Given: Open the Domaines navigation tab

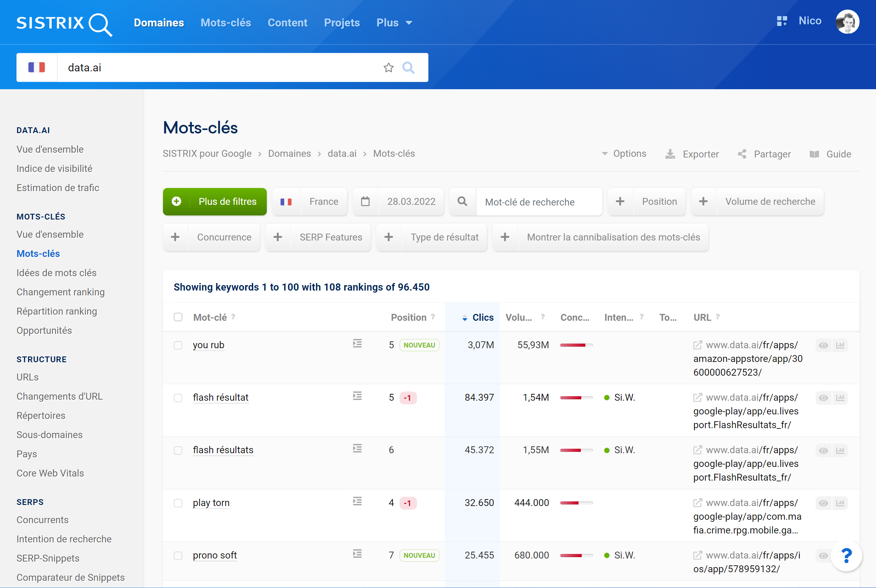Looking at the screenshot, I should click(159, 23).
